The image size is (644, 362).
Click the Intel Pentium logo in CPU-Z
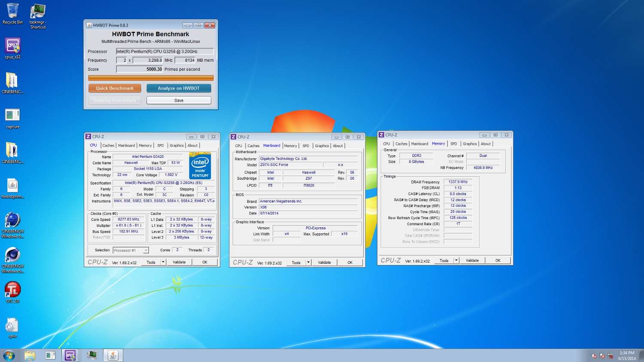coord(200,166)
